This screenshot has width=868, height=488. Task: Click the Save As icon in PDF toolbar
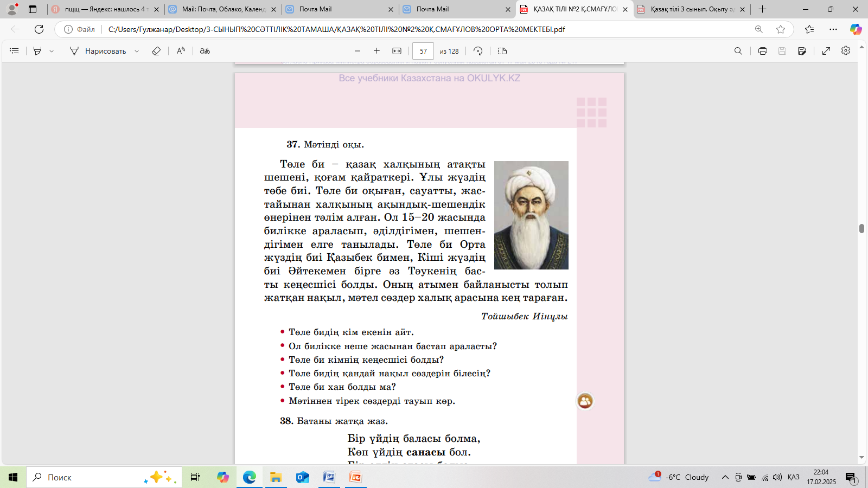[802, 51]
